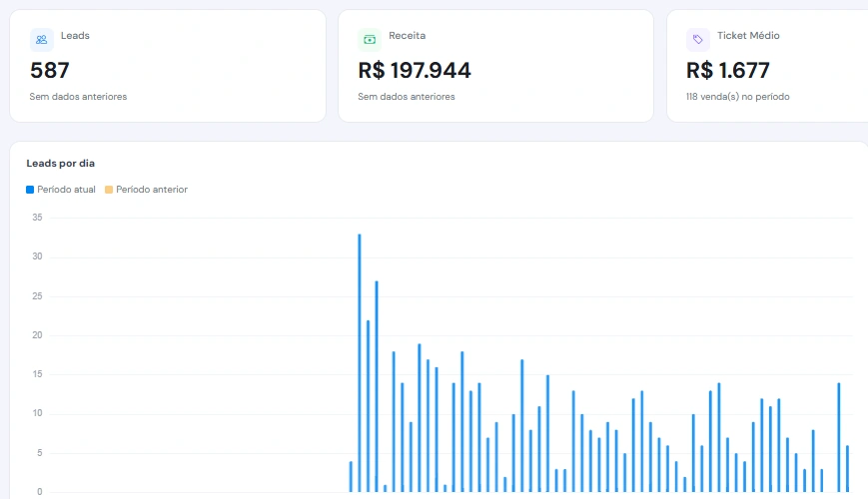Click the 'Leads por dia' chart title

60,164
